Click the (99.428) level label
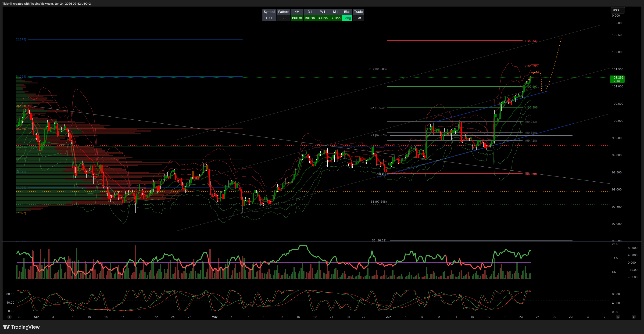 pyautogui.click(x=531, y=141)
